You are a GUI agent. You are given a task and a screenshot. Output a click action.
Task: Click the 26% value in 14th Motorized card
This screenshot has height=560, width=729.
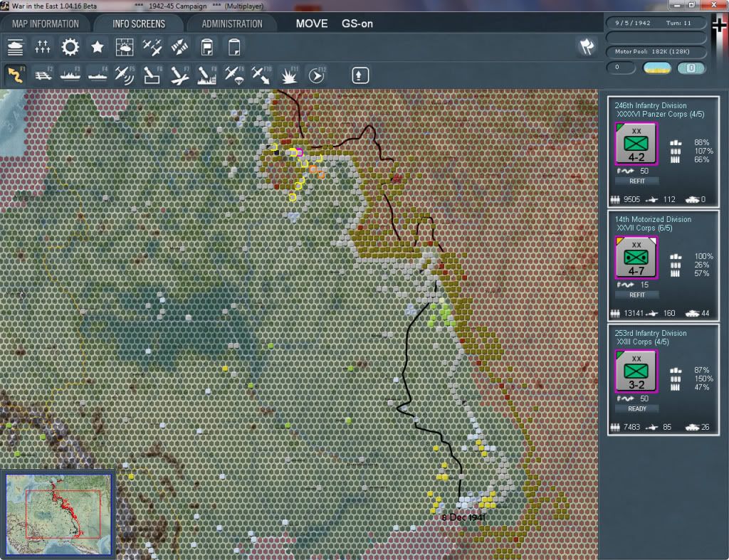(702, 265)
